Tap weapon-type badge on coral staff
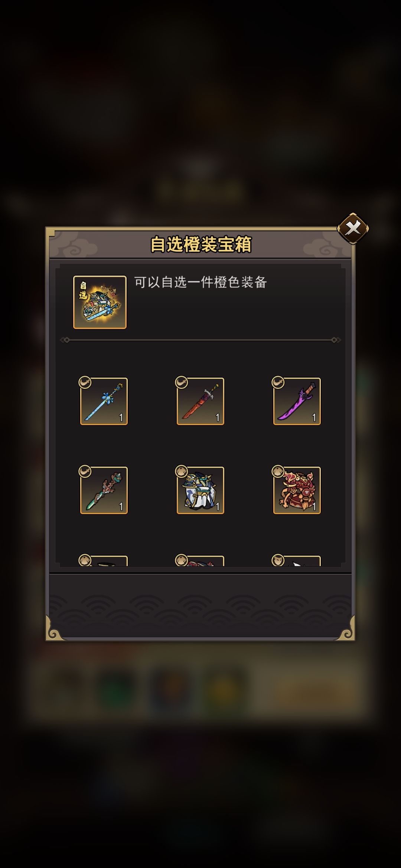Viewport: 401px width, 868px height. pyautogui.click(x=85, y=471)
